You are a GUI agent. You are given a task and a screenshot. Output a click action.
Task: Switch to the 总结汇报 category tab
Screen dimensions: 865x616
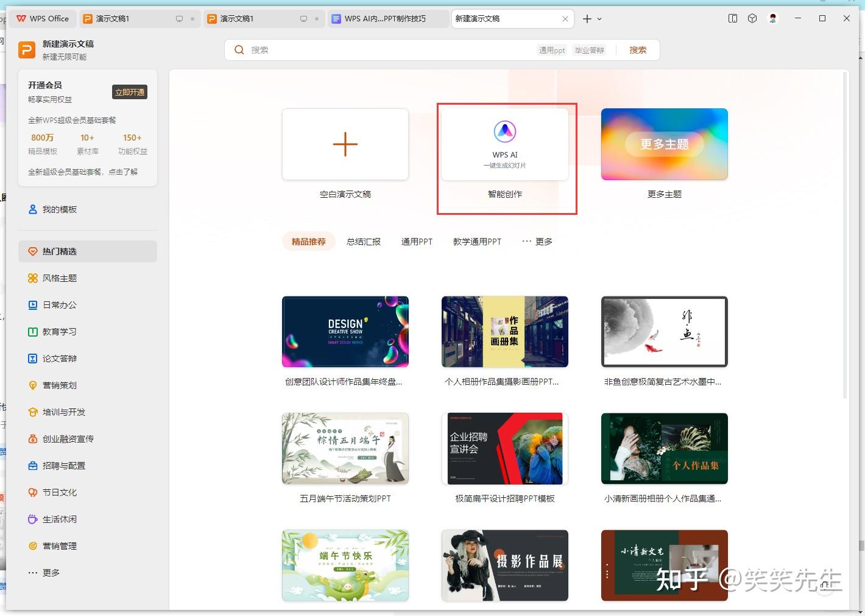point(364,241)
